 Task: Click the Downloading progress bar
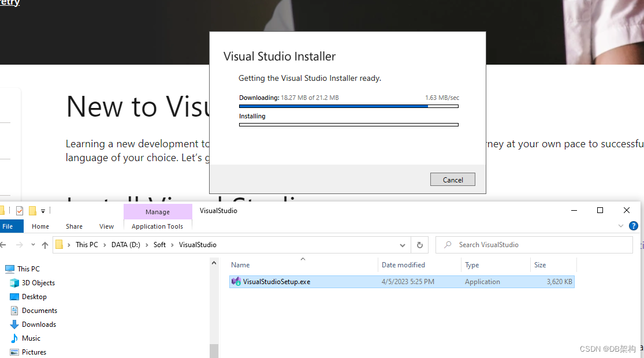[348, 106]
